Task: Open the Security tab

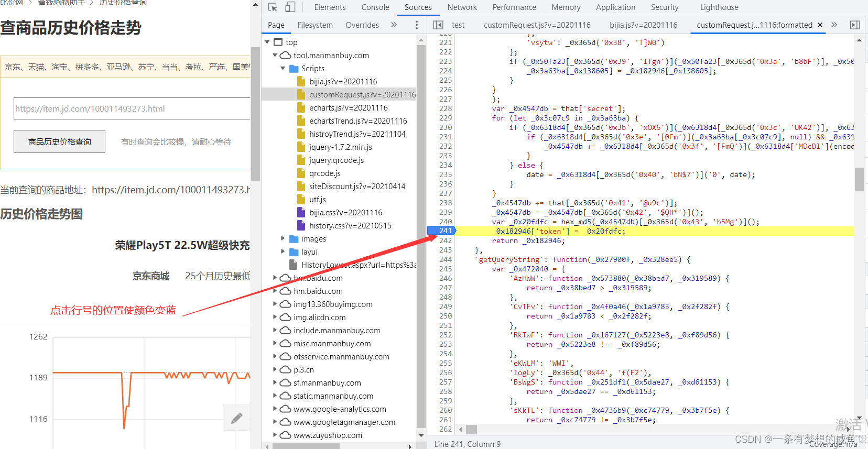Action: click(665, 7)
